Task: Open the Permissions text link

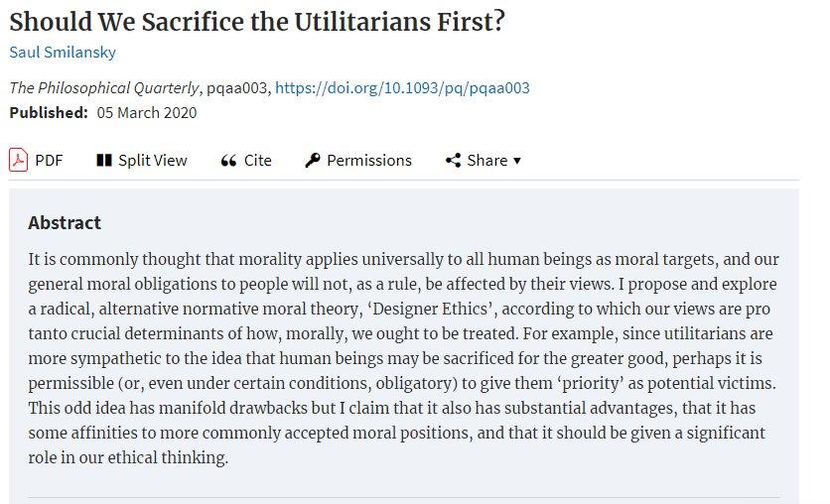Action: (369, 161)
